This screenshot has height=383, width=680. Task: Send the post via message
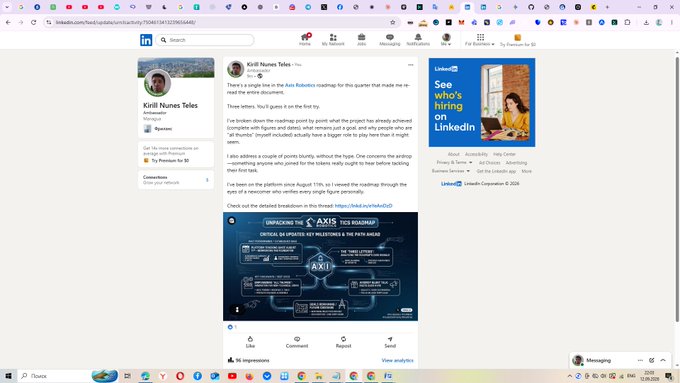click(x=390, y=342)
